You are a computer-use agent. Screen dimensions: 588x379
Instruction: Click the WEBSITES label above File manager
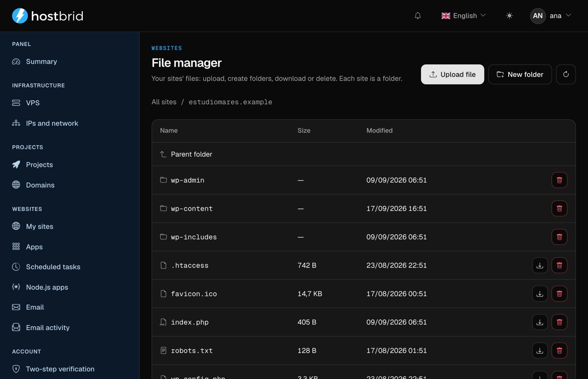pos(166,48)
